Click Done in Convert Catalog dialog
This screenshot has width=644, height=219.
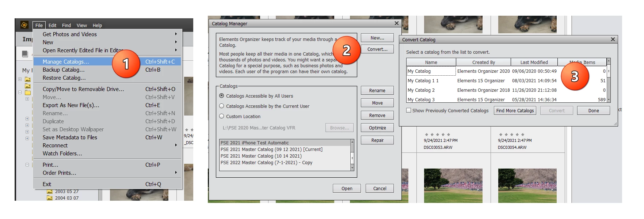pyautogui.click(x=594, y=110)
